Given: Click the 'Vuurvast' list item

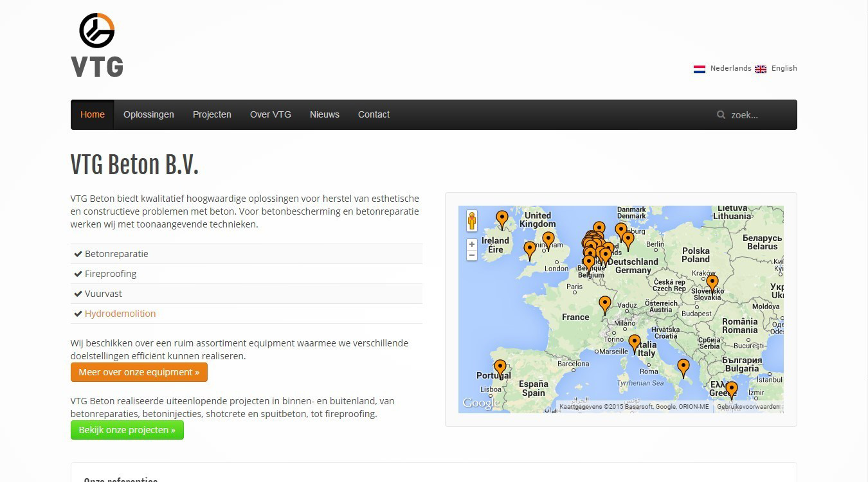Looking at the screenshot, I should pos(246,294).
